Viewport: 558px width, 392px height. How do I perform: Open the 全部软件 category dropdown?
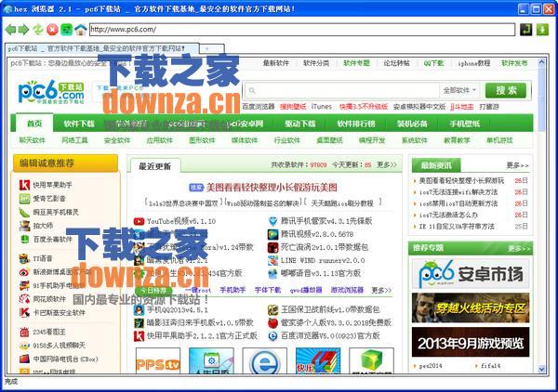pos(459,91)
